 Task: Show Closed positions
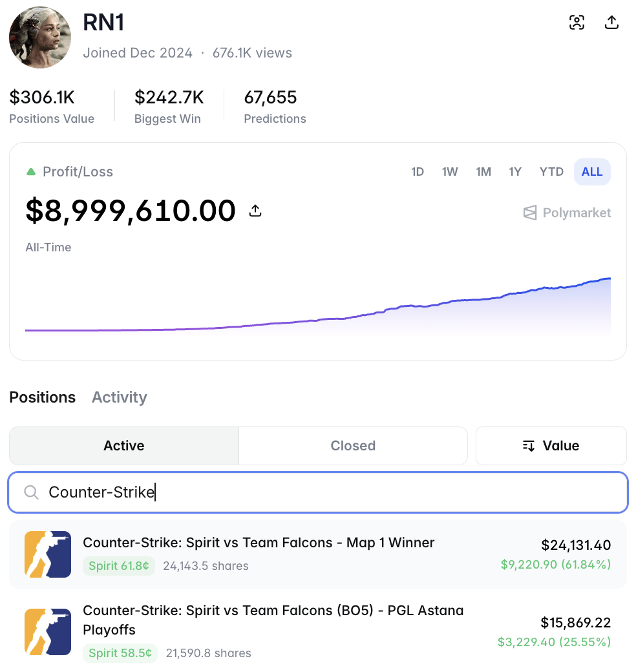[353, 446]
